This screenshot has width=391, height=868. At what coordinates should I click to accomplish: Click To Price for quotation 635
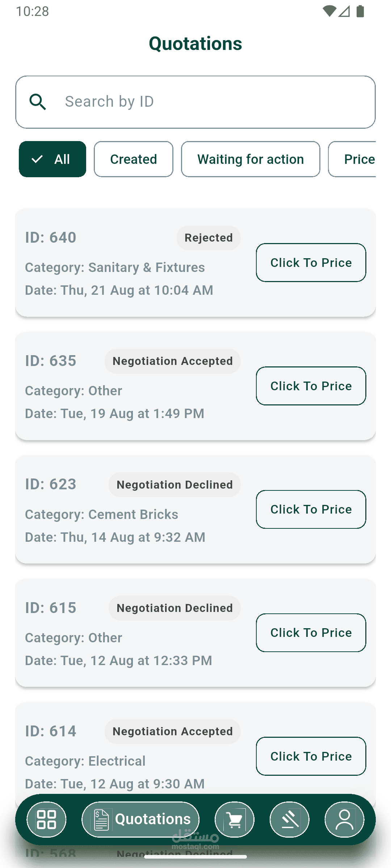311,386
